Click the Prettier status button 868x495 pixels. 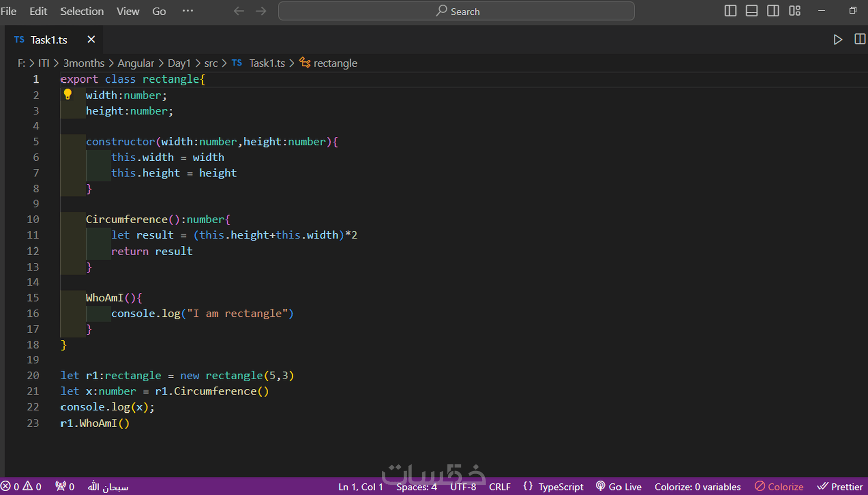pyautogui.click(x=840, y=487)
